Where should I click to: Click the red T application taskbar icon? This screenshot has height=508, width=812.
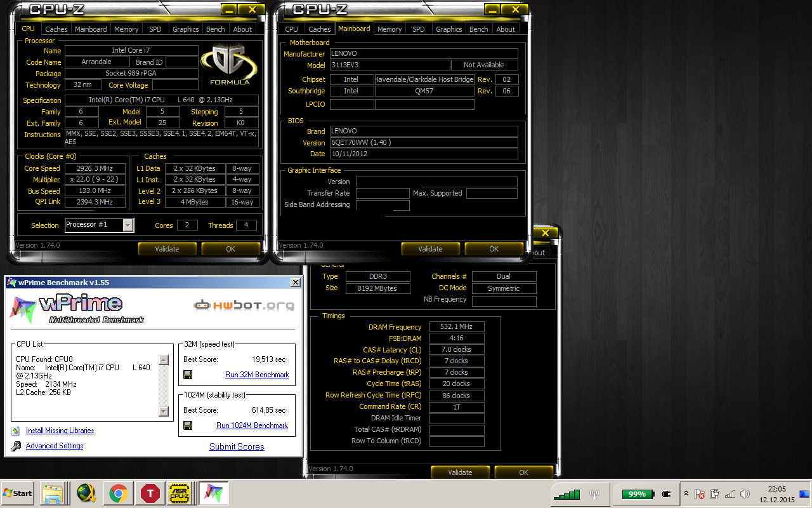[x=150, y=493]
